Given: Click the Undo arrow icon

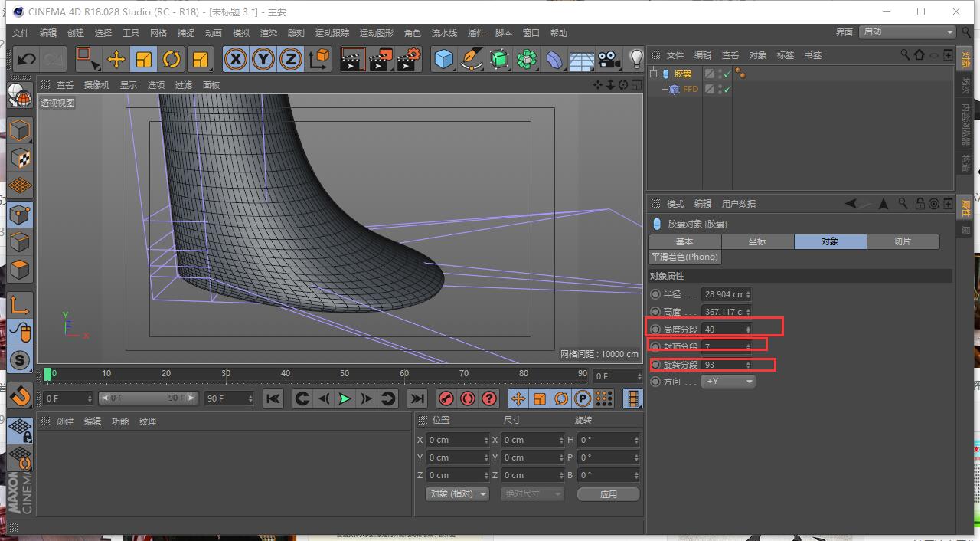Looking at the screenshot, I should point(26,59).
